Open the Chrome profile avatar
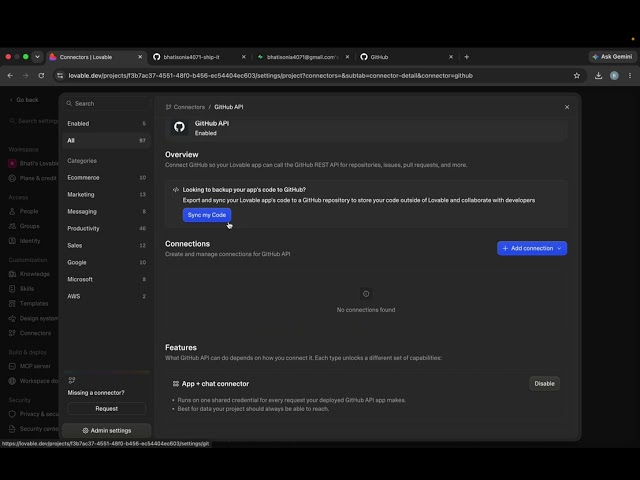The width and height of the screenshot is (640, 480). click(614, 76)
